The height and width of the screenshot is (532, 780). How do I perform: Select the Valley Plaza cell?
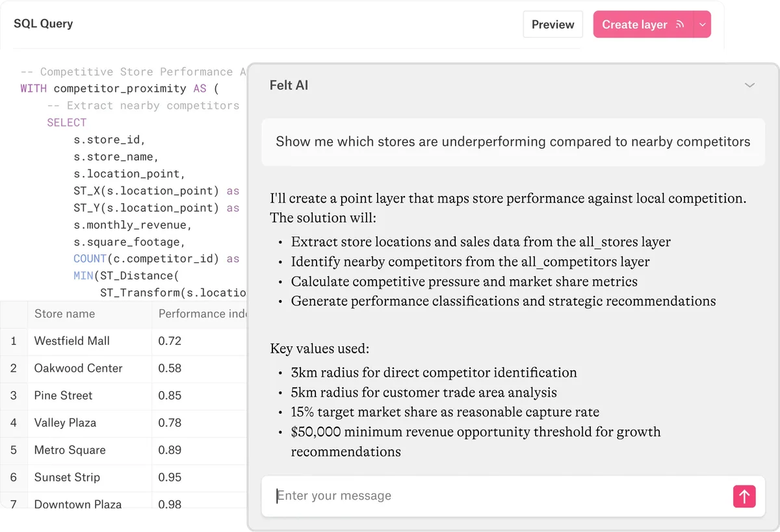tap(90, 423)
